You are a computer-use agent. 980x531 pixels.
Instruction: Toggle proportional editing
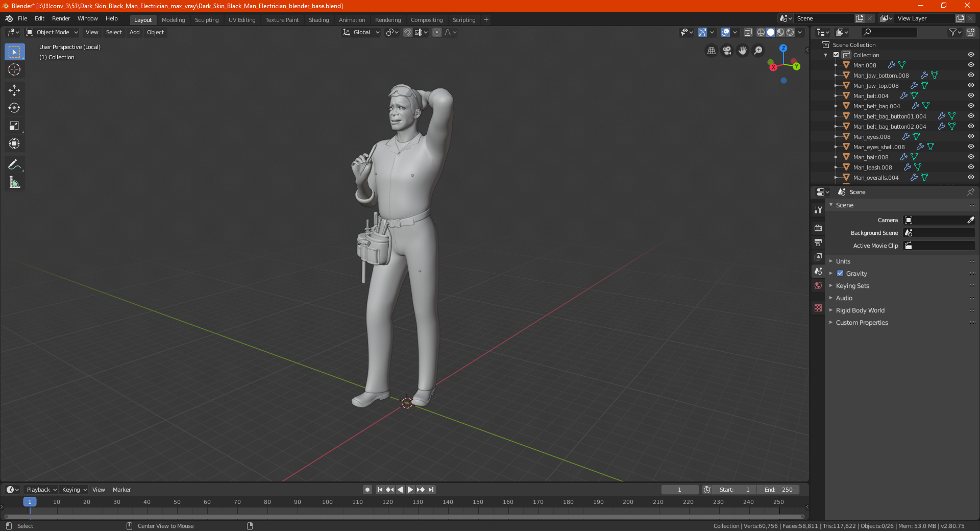pos(437,32)
